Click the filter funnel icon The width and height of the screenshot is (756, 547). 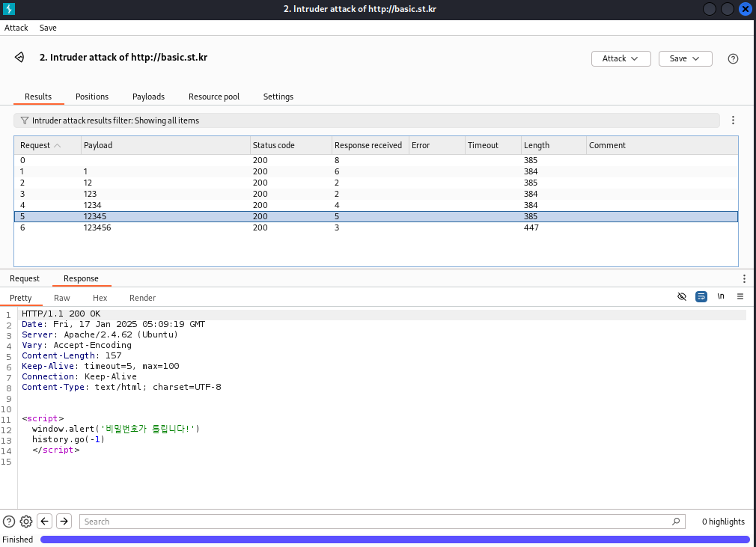click(x=24, y=120)
